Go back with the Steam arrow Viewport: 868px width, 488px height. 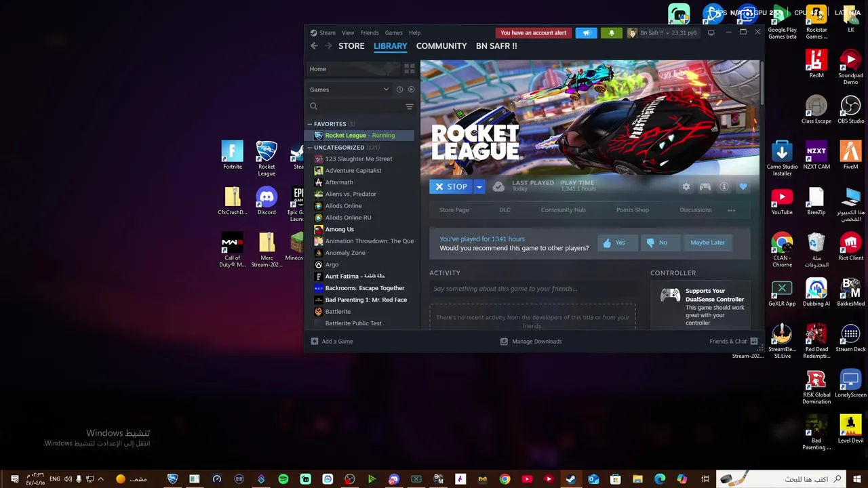[314, 45]
